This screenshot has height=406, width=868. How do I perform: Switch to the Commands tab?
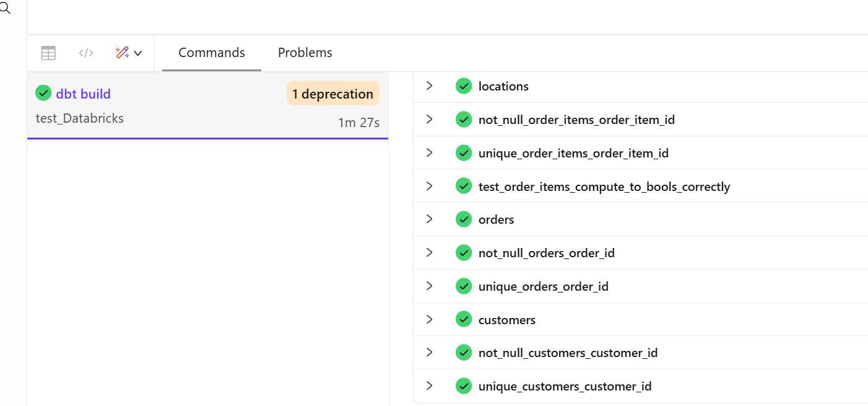pyautogui.click(x=212, y=53)
